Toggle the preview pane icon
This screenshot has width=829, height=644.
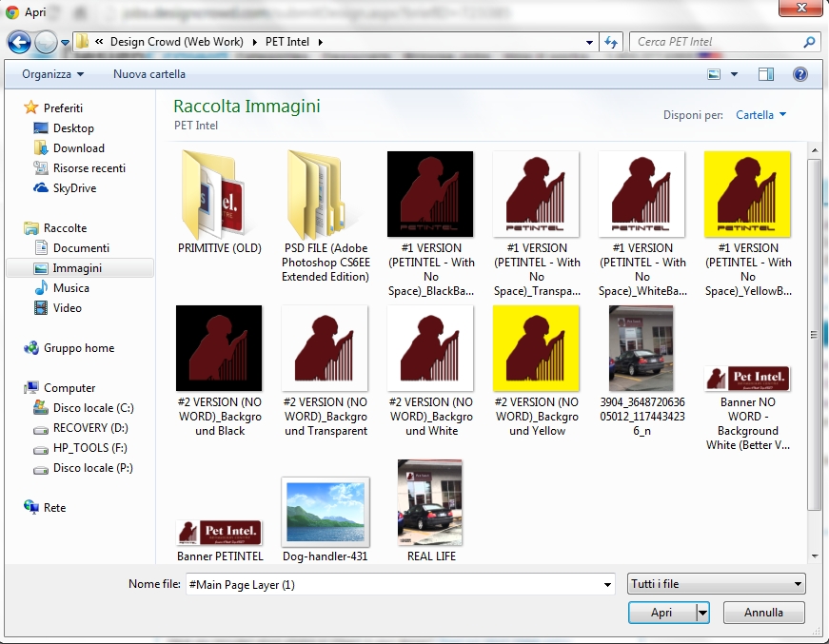click(x=765, y=74)
